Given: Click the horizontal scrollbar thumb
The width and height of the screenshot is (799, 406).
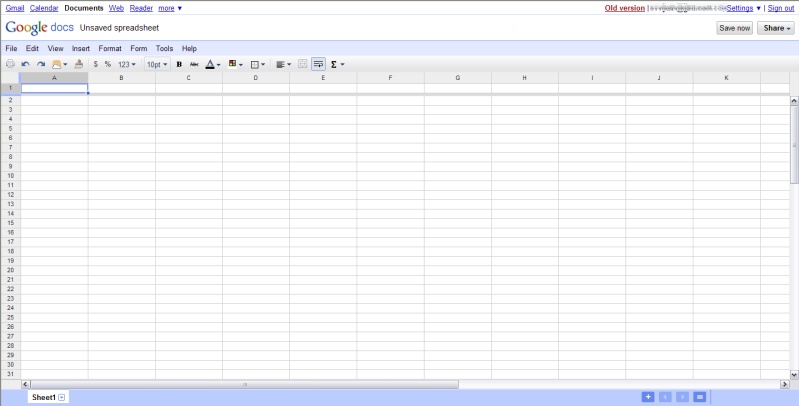Looking at the screenshot, I should (245, 385).
